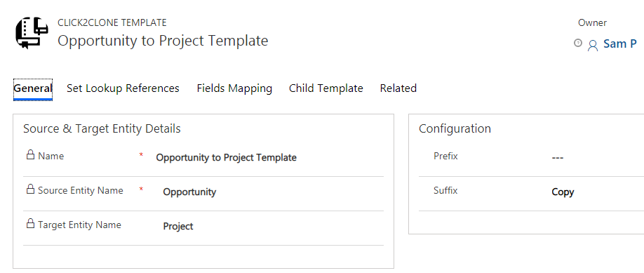
Task: Open the Sam P owner link
Action: pyautogui.click(x=619, y=44)
